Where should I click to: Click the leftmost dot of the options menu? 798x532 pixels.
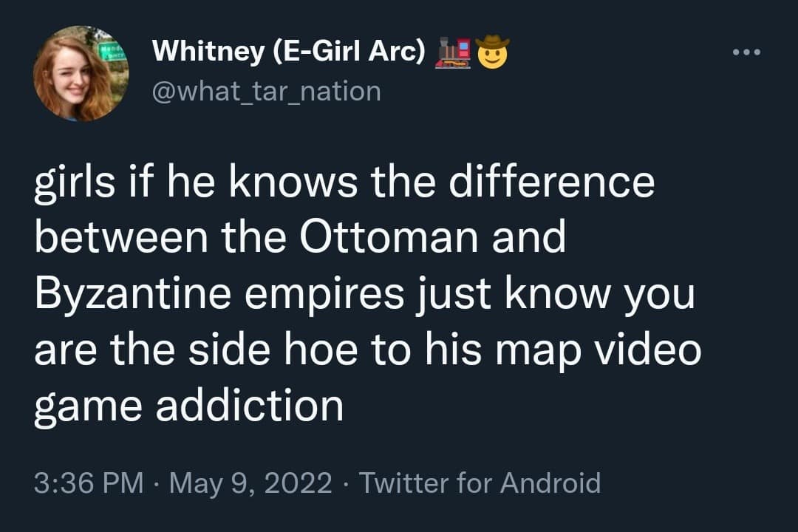tap(737, 50)
